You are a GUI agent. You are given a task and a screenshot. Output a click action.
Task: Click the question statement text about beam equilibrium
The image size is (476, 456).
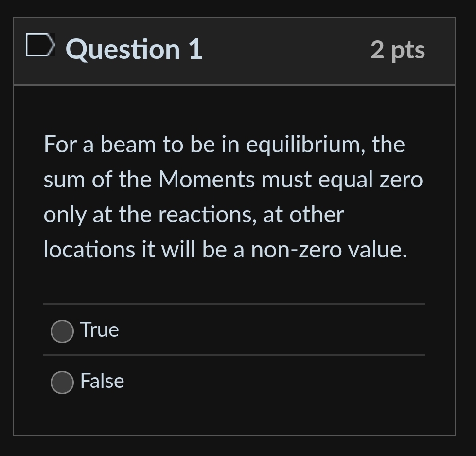(x=233, y=196)
